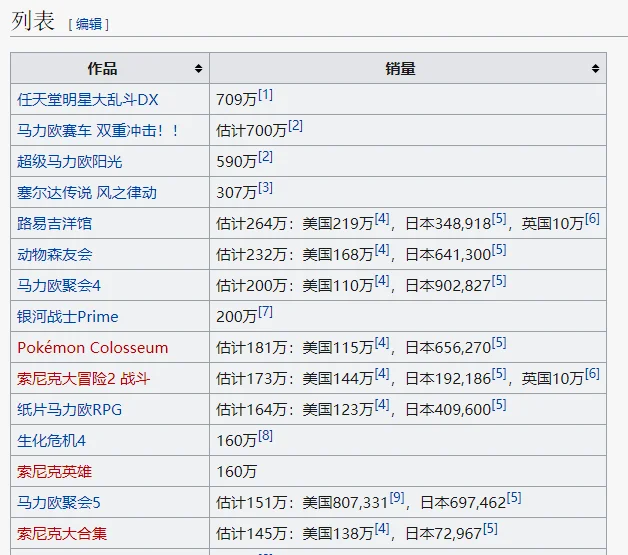Open the 路易吉洋馆 link
The width and height of the screenshot is (628, 555).
54,223
